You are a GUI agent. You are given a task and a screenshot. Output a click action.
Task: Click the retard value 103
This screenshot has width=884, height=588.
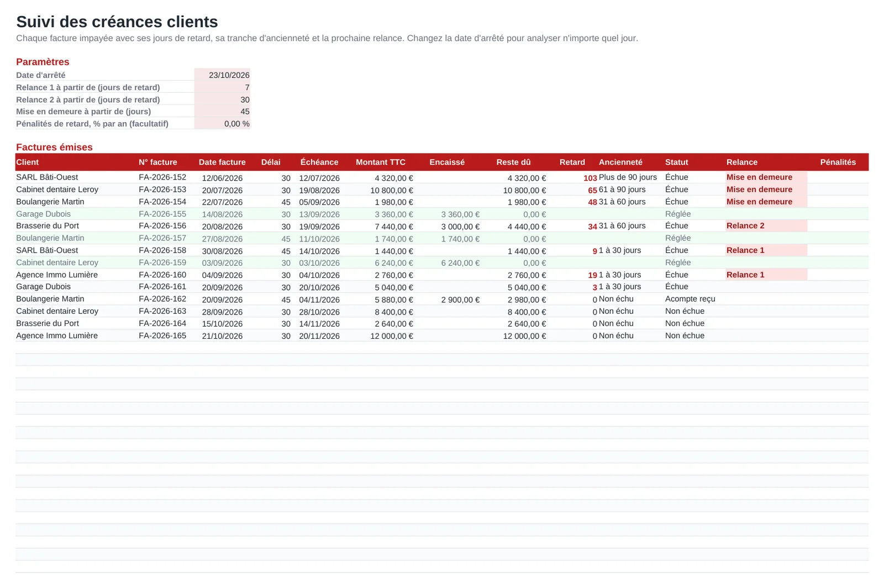[590, 178]
